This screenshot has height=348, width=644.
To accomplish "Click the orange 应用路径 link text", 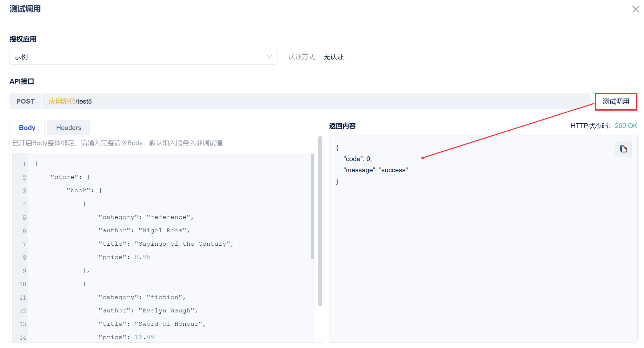I will [62, 101].
